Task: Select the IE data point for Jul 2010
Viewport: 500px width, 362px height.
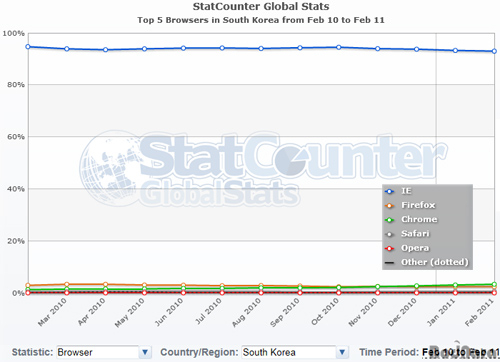Action: (222, 48)
